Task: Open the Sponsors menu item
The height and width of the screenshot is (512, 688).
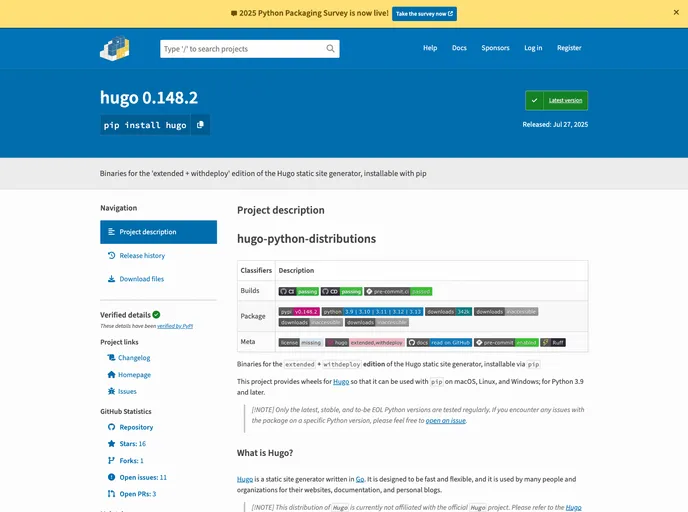Action: 495,48
